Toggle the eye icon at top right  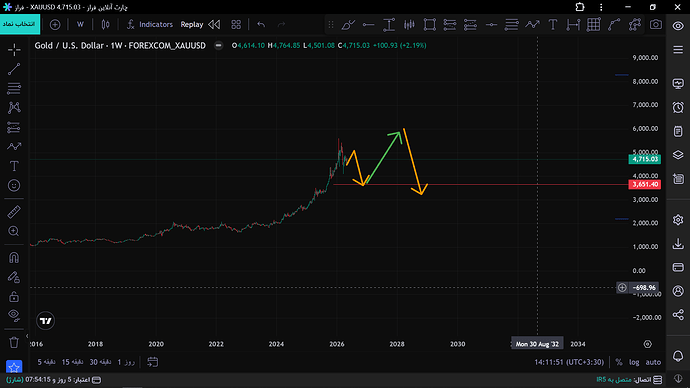(678, 26)
